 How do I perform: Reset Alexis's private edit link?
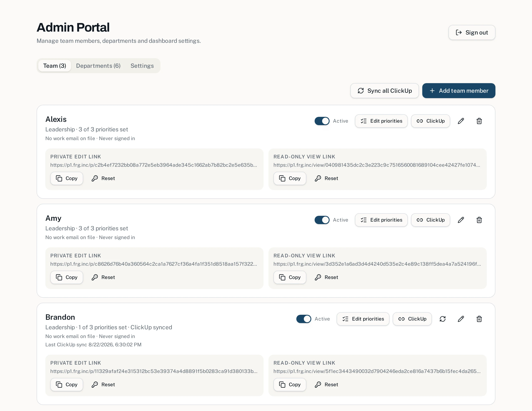coord(103,178)
